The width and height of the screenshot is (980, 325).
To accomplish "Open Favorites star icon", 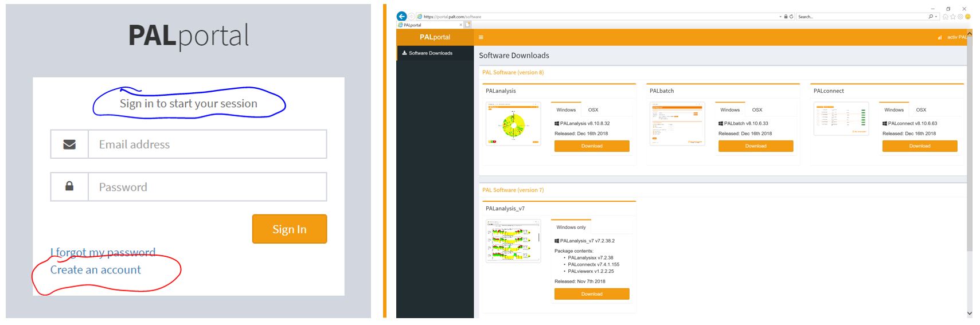I will [x=953, y=17].
